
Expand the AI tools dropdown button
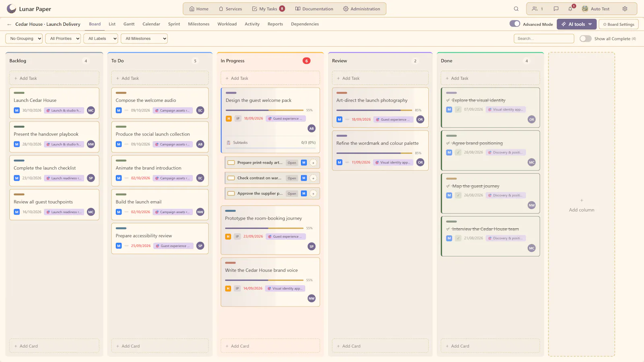click(x=577, y=24)
